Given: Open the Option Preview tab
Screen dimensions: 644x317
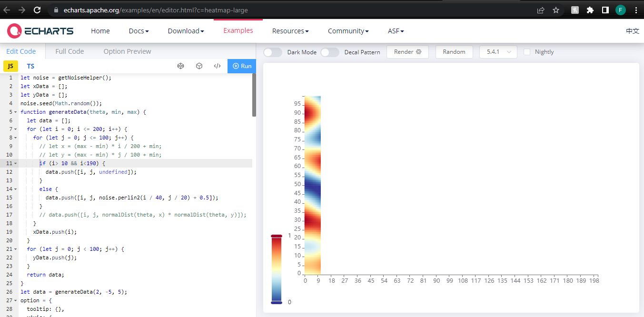Looking at the screenshot, I should click(127, 51).
